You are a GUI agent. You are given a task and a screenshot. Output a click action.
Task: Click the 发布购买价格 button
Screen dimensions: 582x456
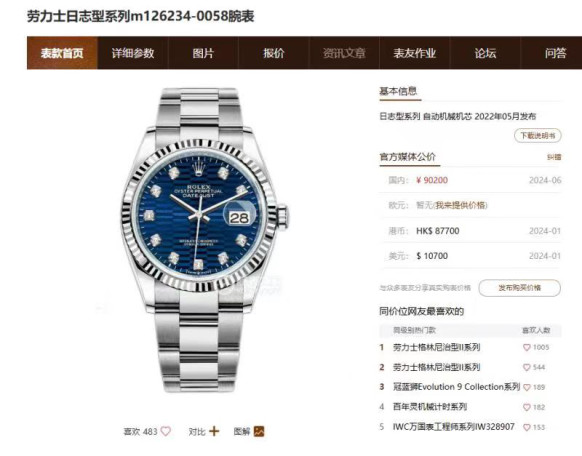(x=519, y=288)
